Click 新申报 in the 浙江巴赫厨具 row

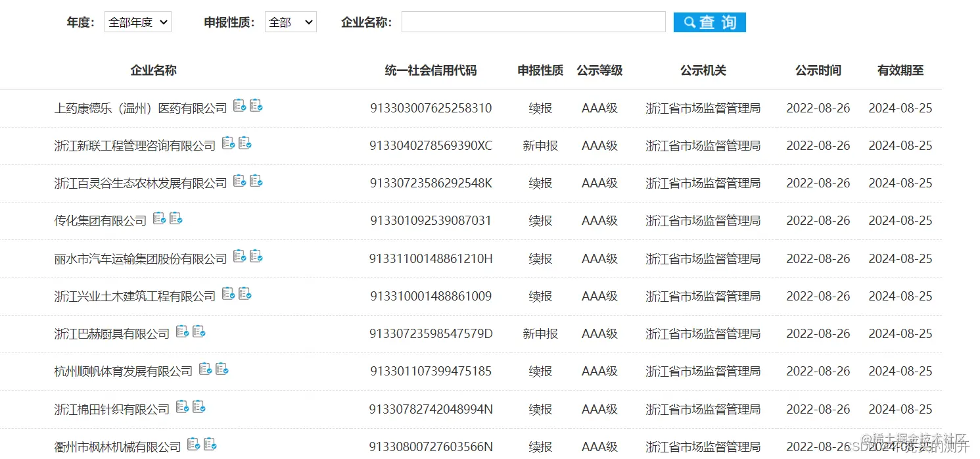pos(540,334)
